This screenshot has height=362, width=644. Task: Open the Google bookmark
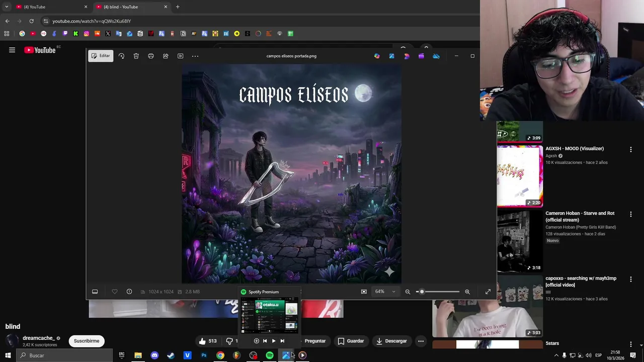tap(22, 34)
